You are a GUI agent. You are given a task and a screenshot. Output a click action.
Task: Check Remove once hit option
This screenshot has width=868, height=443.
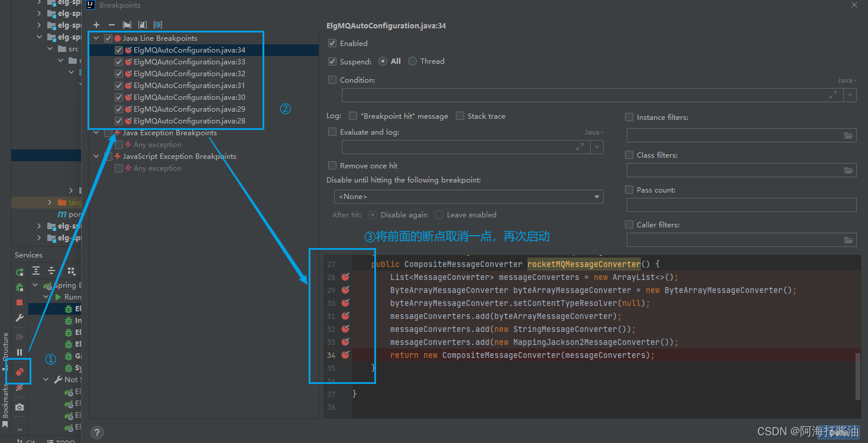[332, 166]
